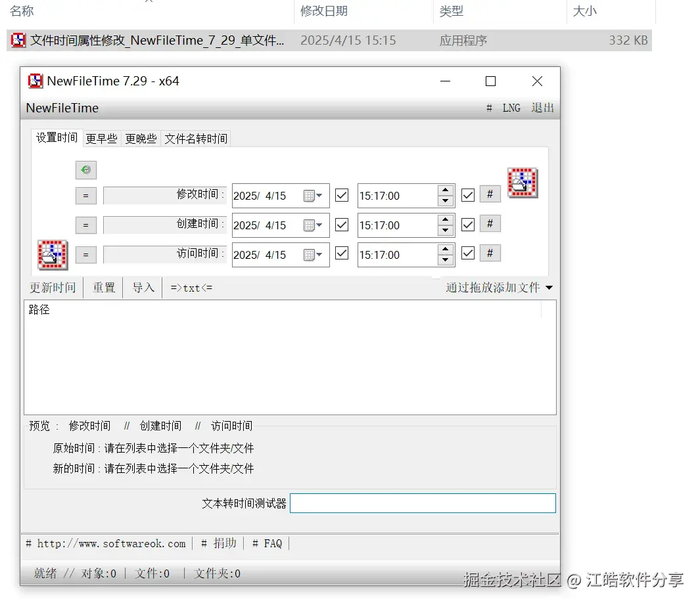
Task: Increase 修改时间 time with up spinner arrow
Action: pyautogui.click(x=445, y=190)
